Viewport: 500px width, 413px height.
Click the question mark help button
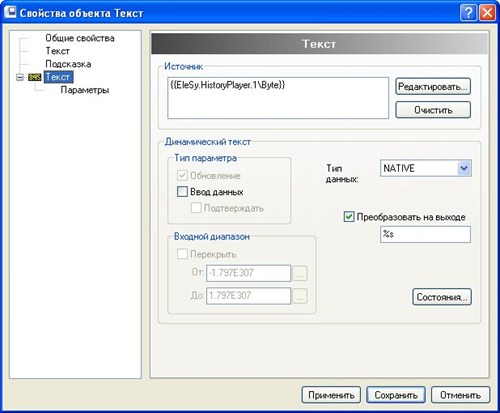(x=468, y=13)
